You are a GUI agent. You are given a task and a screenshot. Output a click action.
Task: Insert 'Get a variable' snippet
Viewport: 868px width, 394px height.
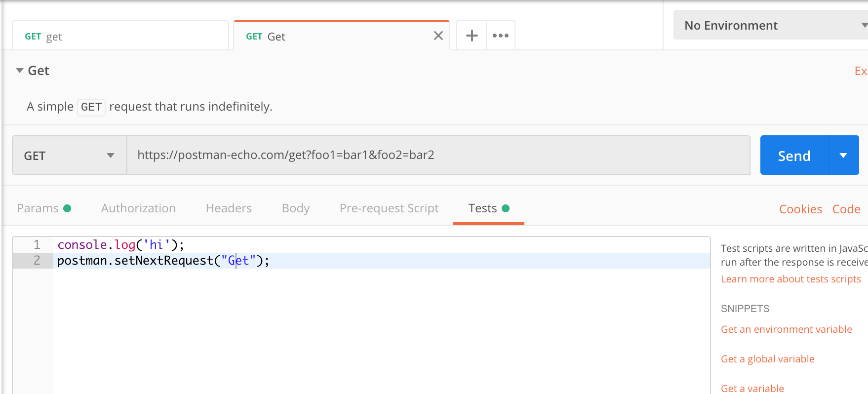tap(752, 389)
